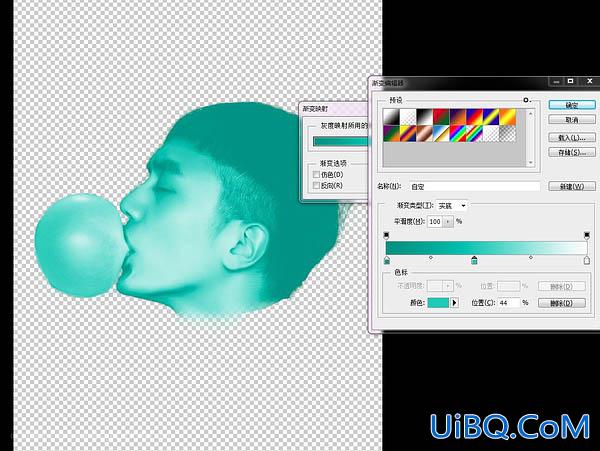Image resolution: width=600 pixels, height=451 pixels.
Task: Pick the blue-yellow-blue gradient preset
Action: [491, 117]
